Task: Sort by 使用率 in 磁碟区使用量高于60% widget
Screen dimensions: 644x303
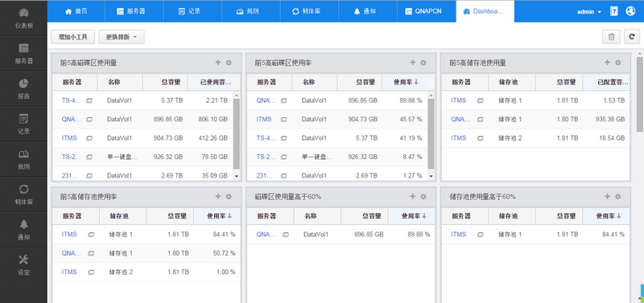Action: click(412, 216)
